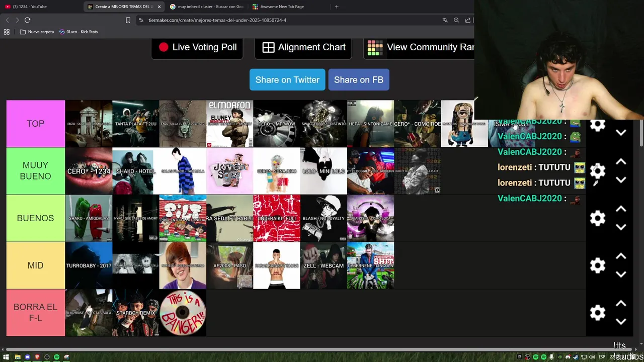Open File Explorer from the taskbar
Viewport: 644px width, 362px height.
tap(17, 357)
